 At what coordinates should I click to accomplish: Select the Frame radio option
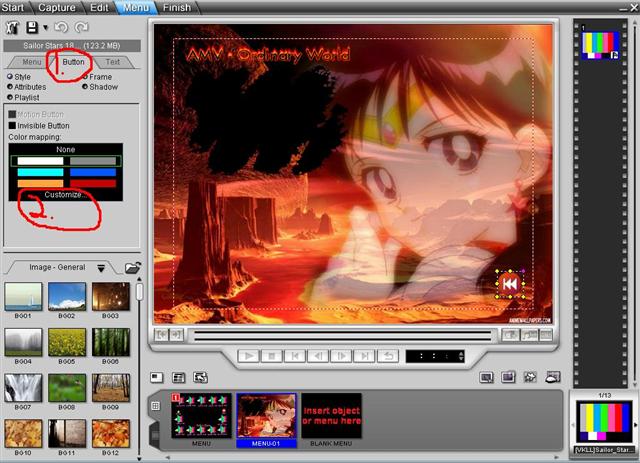tap(97, 77)
